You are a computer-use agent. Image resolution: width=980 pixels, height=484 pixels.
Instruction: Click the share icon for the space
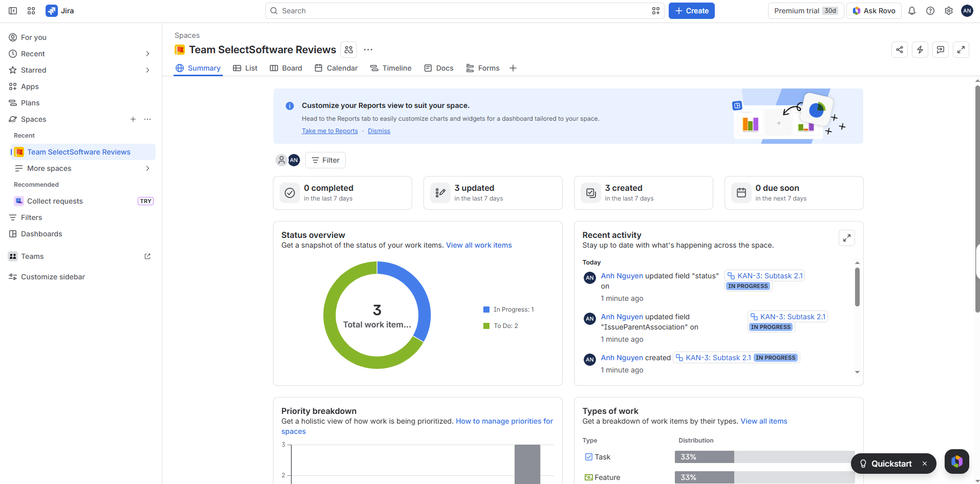tap(900, 50)
